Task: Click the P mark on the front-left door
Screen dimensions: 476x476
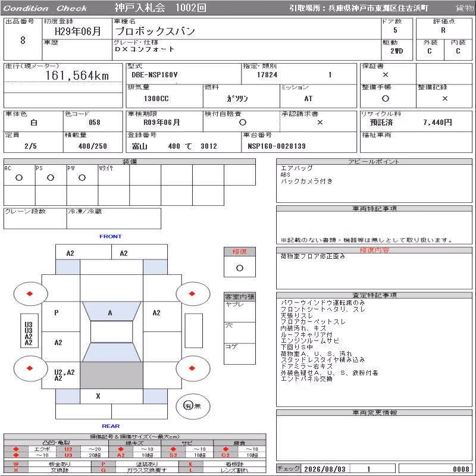Action: point(56,313)
